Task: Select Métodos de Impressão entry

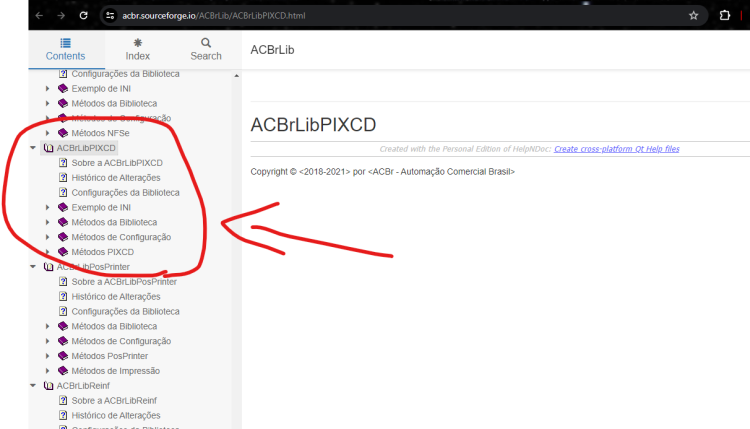Action: [x=116, y=371]
